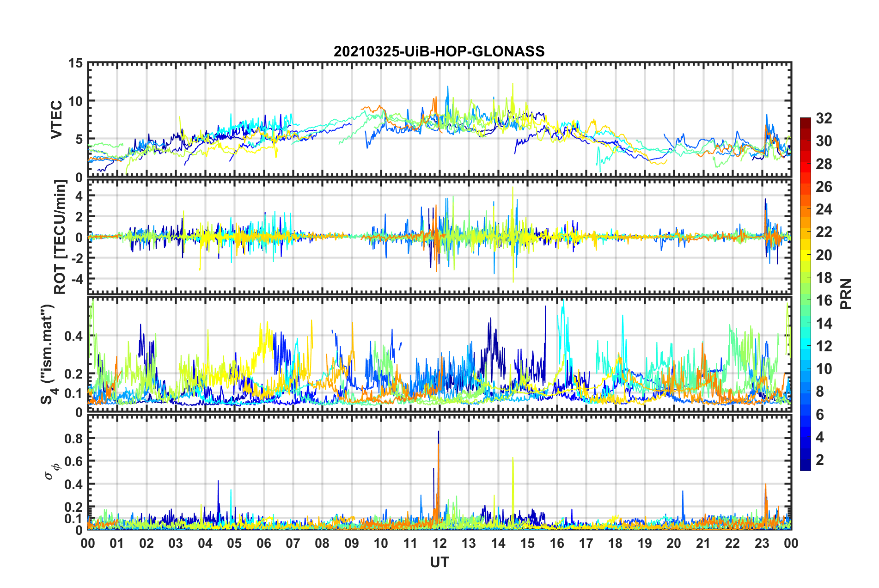879x588 pixels.
Task: Click colorbar tick label 14
Action: pyautogui.click(x=824, y=324)
